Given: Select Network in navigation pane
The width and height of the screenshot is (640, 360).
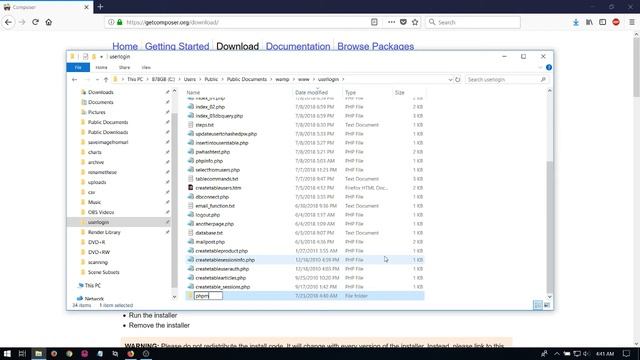Looking at the screenshot, I should tap(94, 299).
